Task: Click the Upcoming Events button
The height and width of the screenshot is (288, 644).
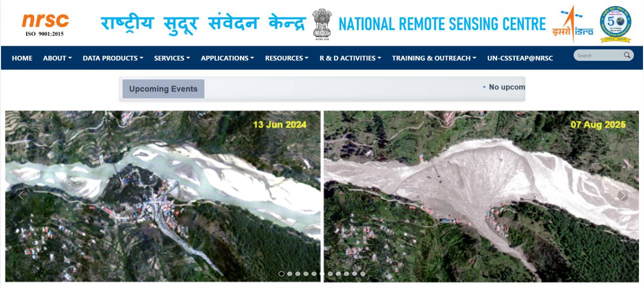Action: (163, 89)
